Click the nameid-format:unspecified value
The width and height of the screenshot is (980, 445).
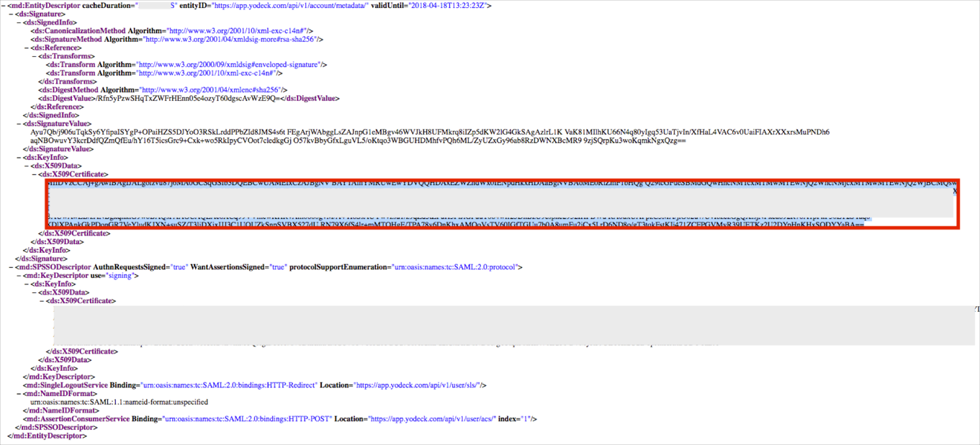coord(119,403)
